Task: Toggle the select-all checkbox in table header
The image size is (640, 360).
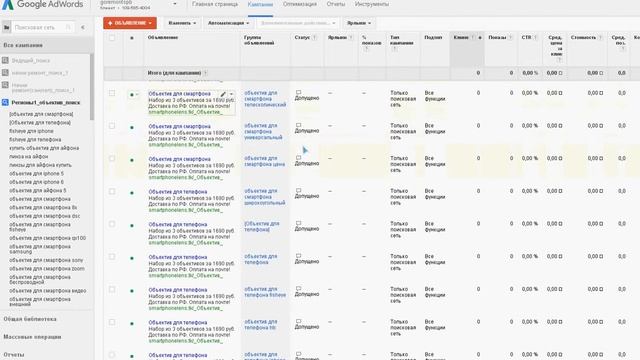Action: tap(112, 38)
